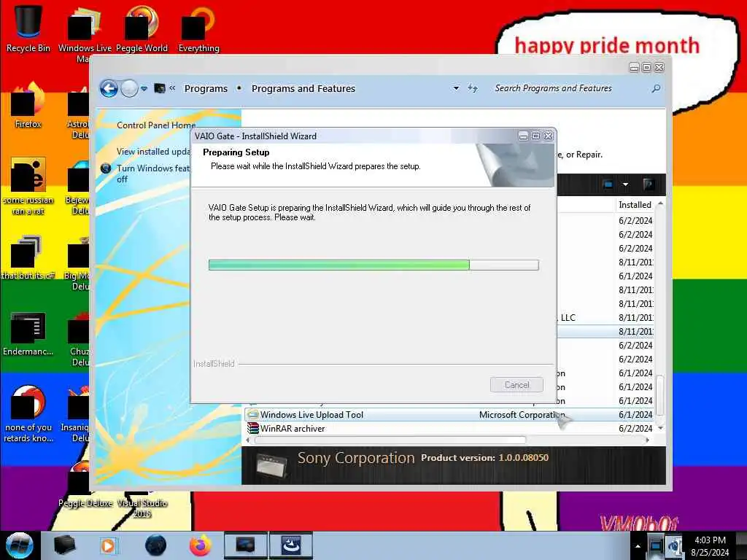Click the horizontal scrollbar in program list
This screenshot has width=747, height=560.
(390, 440)
